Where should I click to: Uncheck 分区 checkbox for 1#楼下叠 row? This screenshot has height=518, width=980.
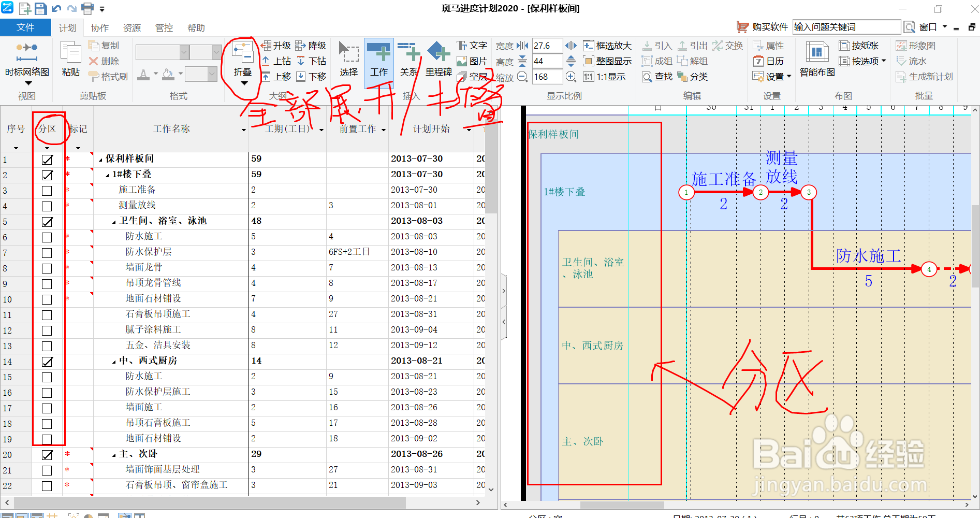(47, 175)
